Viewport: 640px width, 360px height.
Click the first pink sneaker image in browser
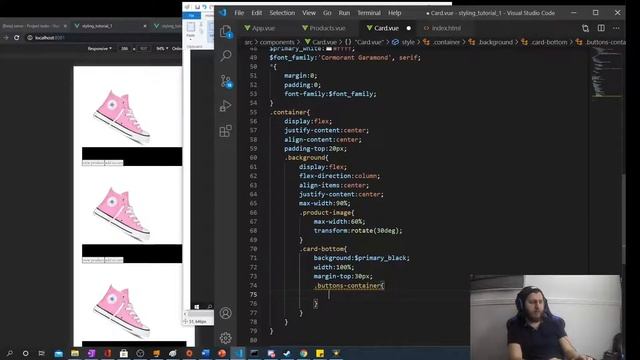coord(122,117)
